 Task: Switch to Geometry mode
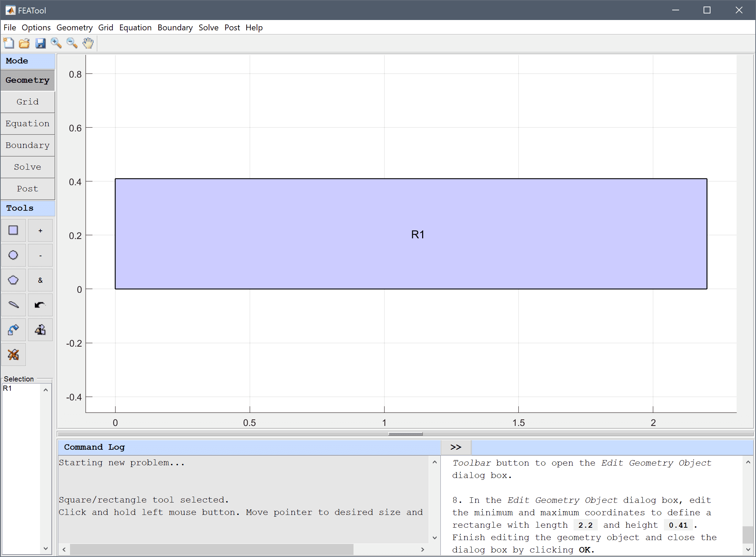point(28,80)
